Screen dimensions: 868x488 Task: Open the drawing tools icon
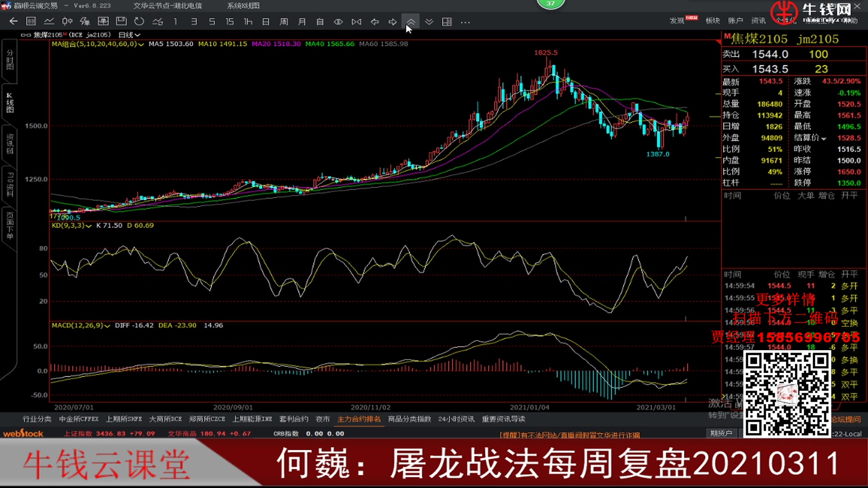[85, 21]
